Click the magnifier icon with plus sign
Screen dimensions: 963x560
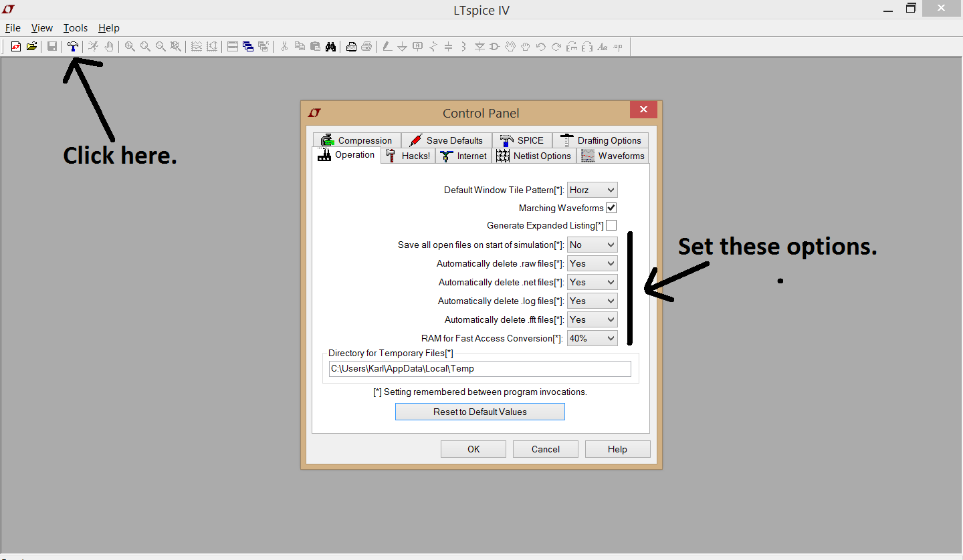point(130,46)
